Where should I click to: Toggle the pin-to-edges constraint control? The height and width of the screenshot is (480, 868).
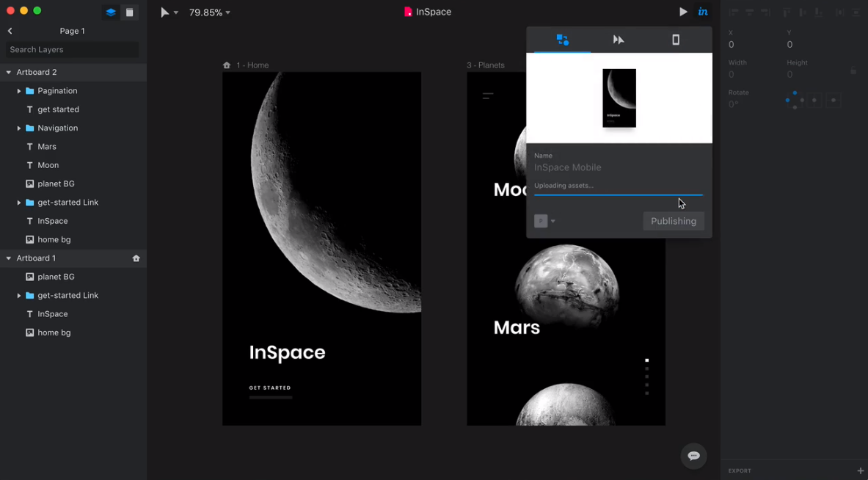pyautogui.click(x=795, y=101)
